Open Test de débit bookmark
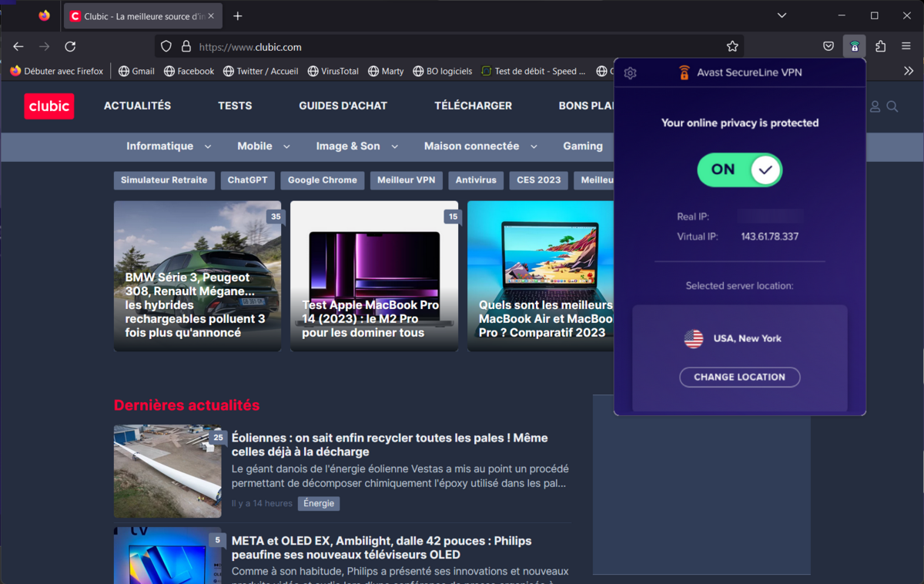 point(534,71)
